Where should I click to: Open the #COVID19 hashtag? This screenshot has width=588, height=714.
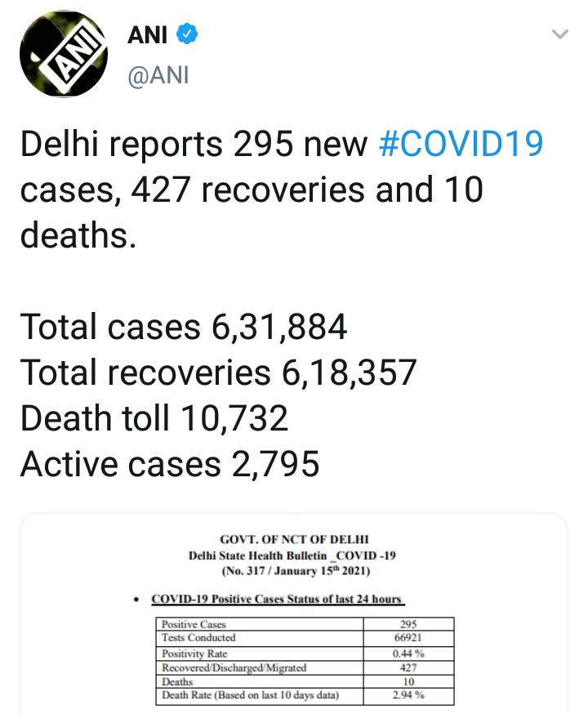click(461, 145)
